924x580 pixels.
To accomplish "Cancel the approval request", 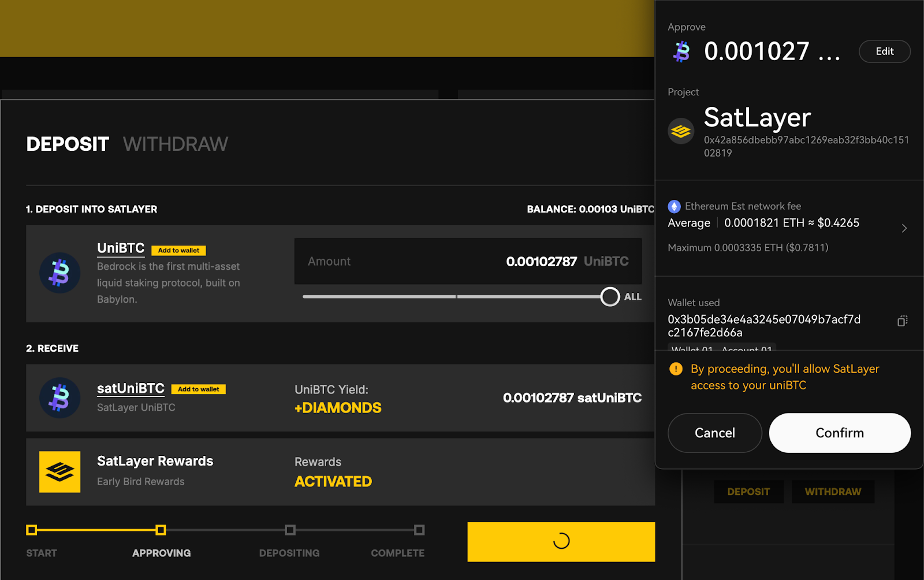I will click(x=715, y=433).
